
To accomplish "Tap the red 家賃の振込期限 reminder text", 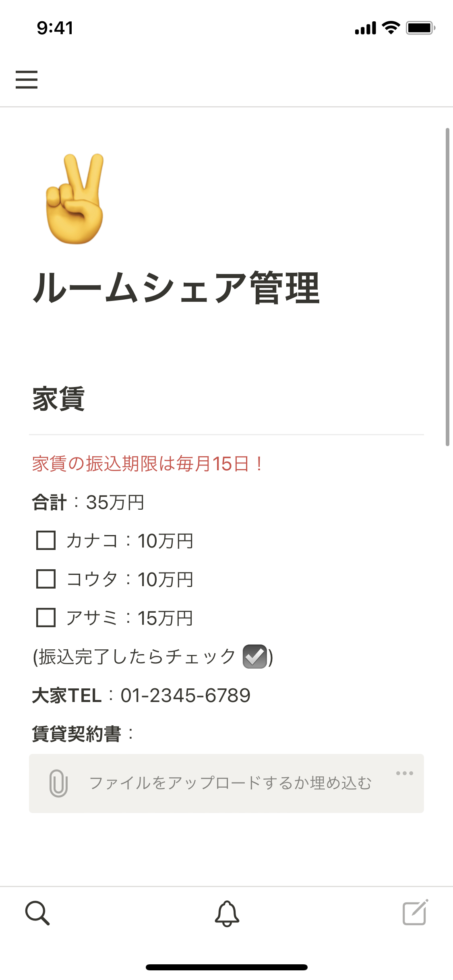I will [148, 463].
